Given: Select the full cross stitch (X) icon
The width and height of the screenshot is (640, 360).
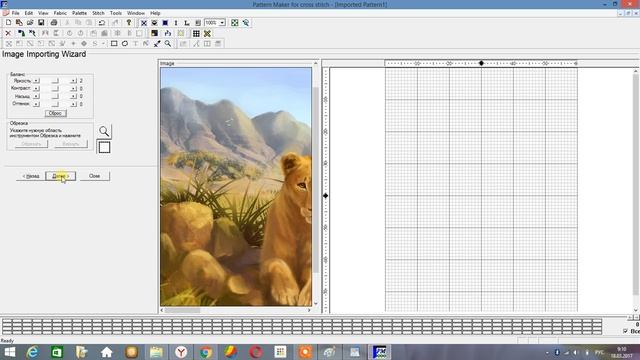Looking at the screenshot, I should pyautogui.click(x=144, y=23).
